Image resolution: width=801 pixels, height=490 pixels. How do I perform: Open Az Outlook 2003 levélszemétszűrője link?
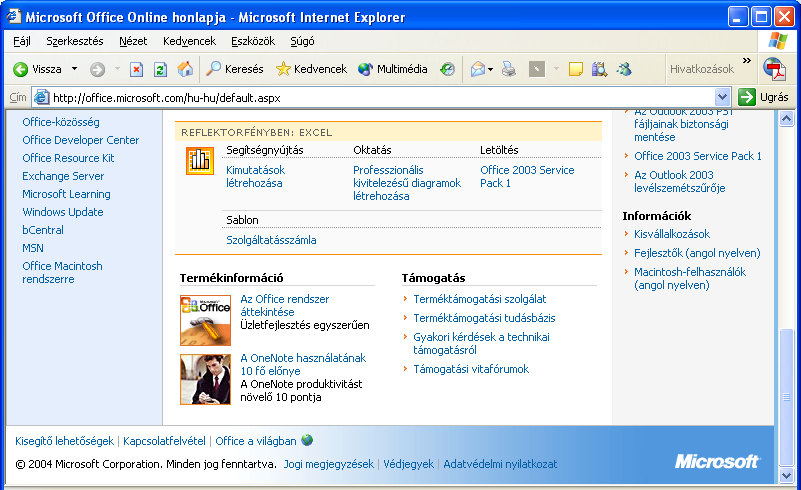(679, 181)
